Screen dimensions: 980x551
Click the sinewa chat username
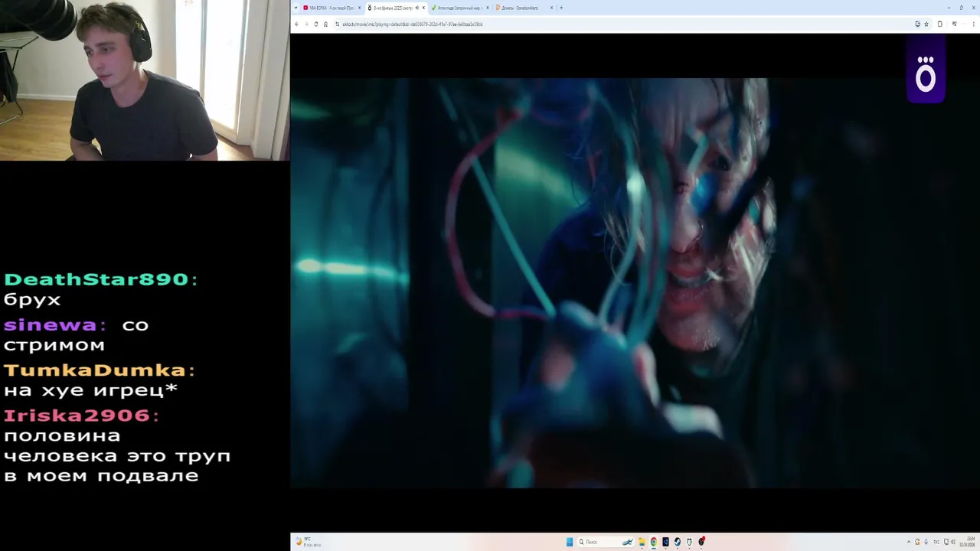point(50,325)
